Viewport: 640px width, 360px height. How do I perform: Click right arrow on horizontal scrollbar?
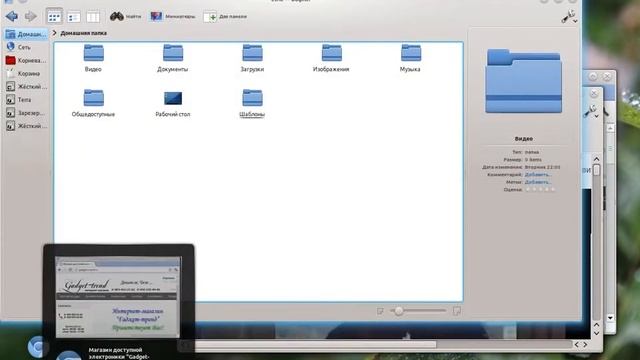click(585, 345)
